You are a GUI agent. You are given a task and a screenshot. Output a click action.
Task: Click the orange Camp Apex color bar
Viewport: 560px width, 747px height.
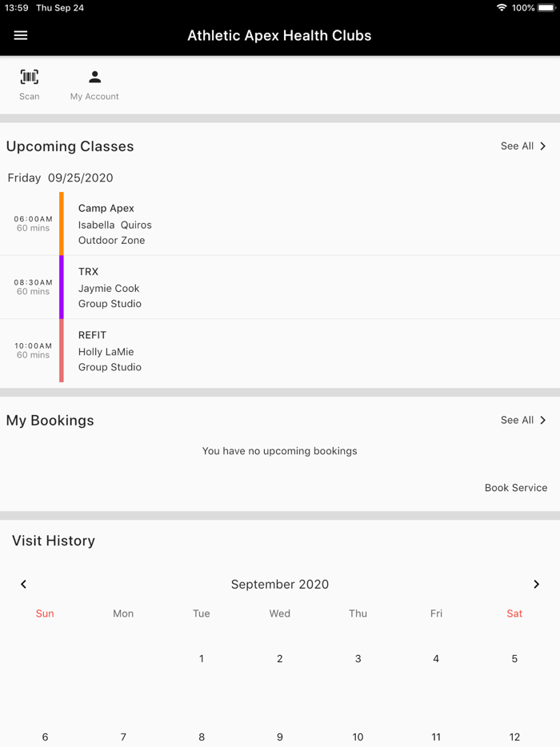point(62,224)
